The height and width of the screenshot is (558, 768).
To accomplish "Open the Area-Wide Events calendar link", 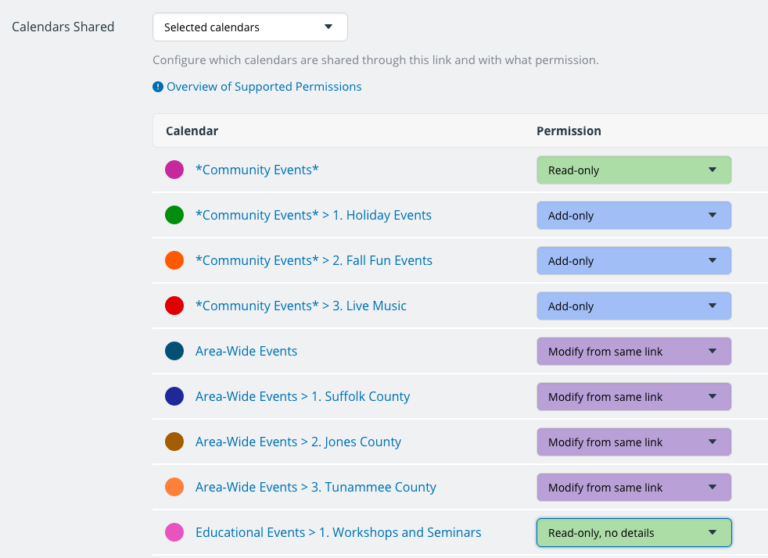I will pyautogui.click(x=246, y=351).
